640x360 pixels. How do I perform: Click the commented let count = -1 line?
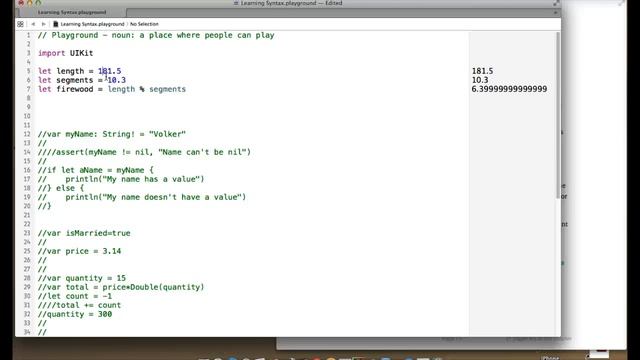coord(75,296)
